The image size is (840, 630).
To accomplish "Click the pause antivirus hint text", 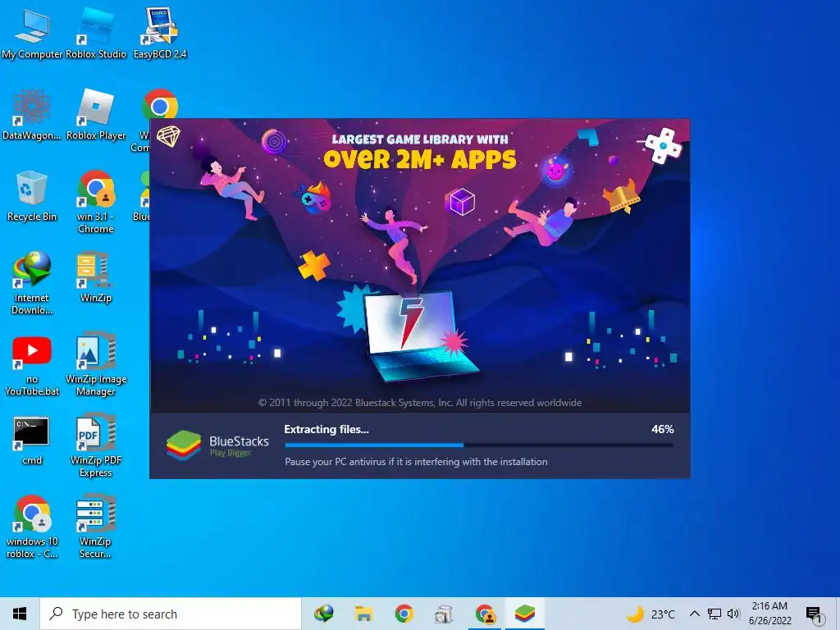I will (x=416, y=461).
